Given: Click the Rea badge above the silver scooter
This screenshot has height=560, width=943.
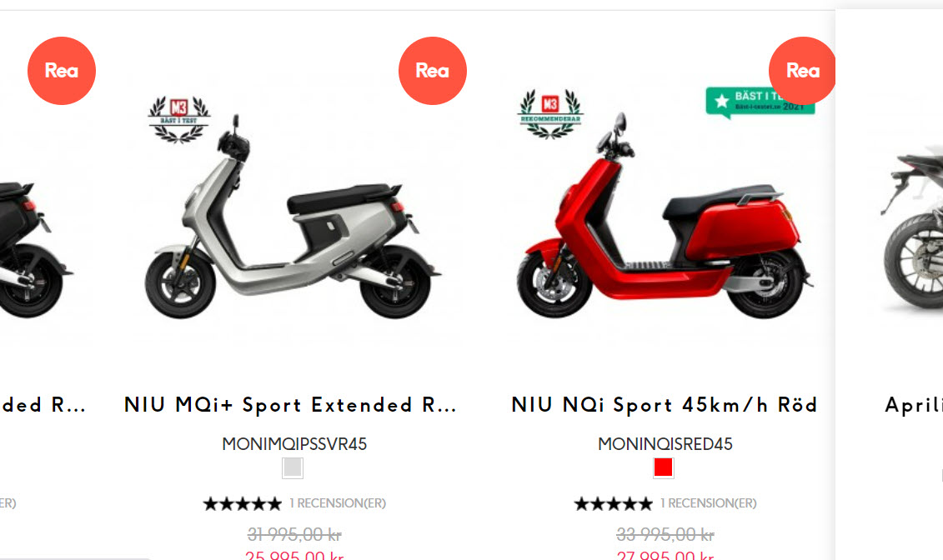Looking at the screenshot, I should point(433,71).
